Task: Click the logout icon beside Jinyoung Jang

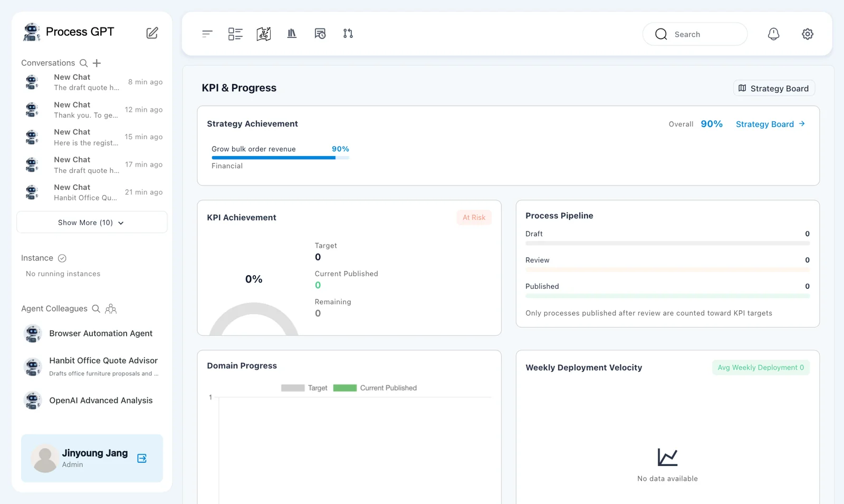Action: (142, 458)
